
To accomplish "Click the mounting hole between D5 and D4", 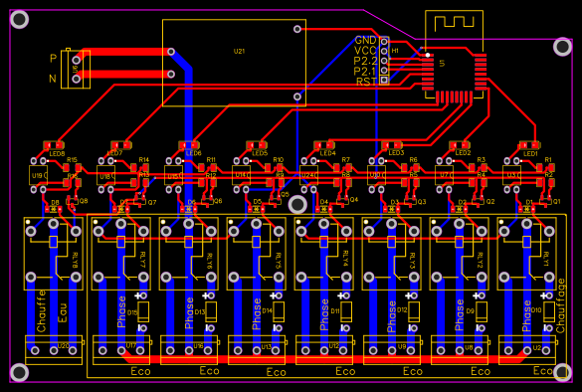I will [297, 204].
